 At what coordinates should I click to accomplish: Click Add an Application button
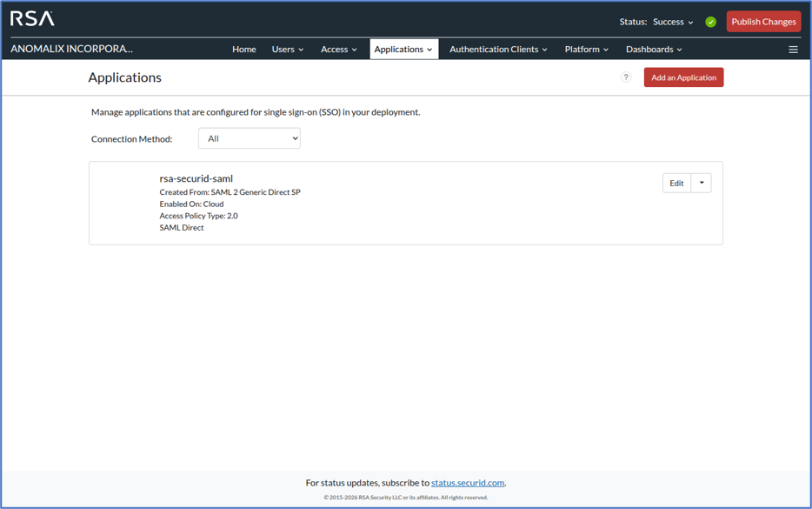pyautogui.click(x=683, y=77)
